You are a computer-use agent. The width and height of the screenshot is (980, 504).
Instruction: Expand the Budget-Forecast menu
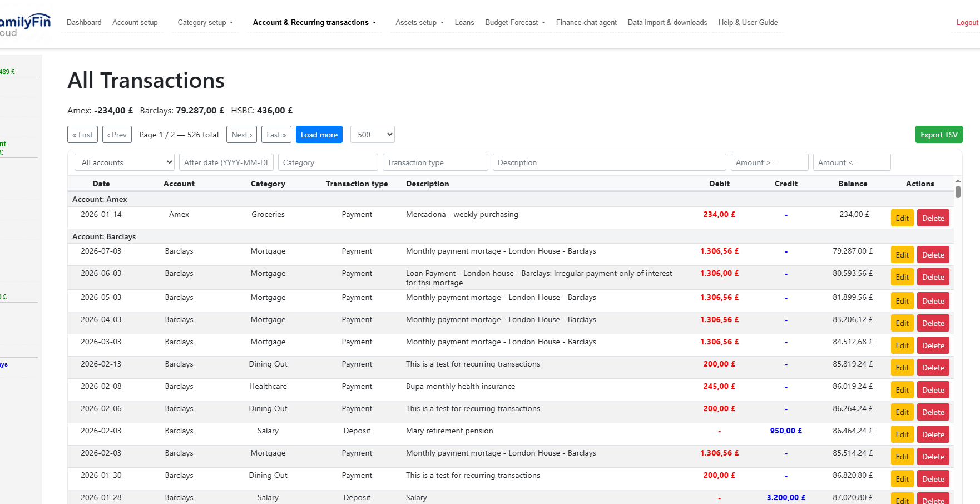pyautogui.click(x=515, y=23)
